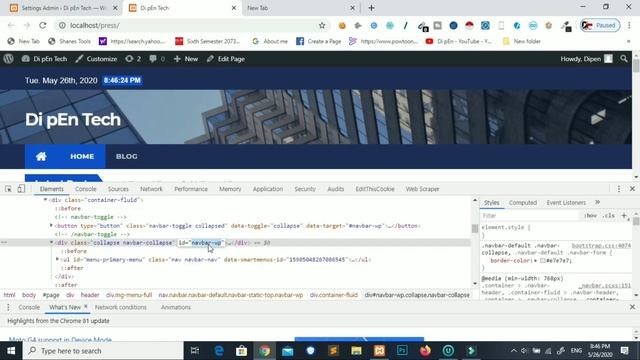
Task: Toggle the device toolbar icon
Action: click(x=21, y=189)
